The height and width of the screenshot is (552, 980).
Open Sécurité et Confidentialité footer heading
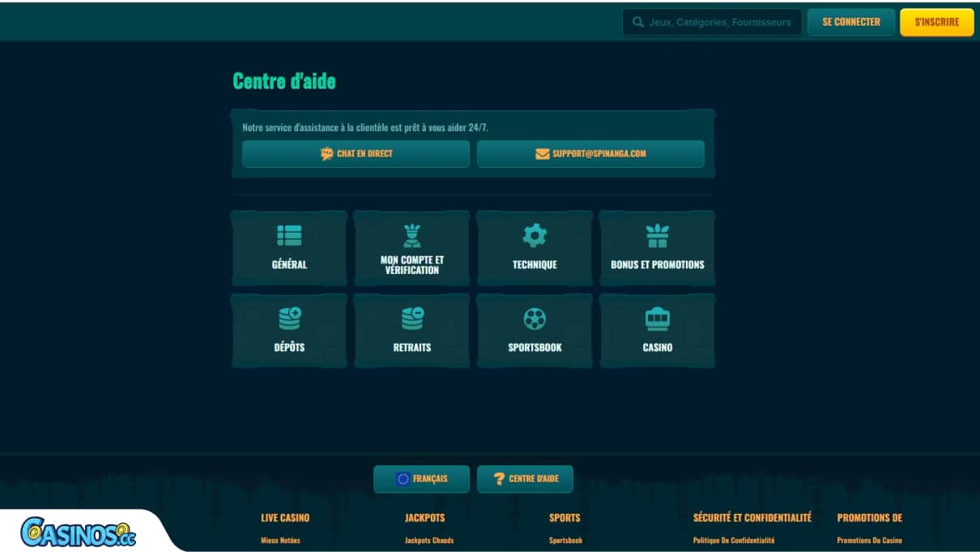tap(752, 518)
